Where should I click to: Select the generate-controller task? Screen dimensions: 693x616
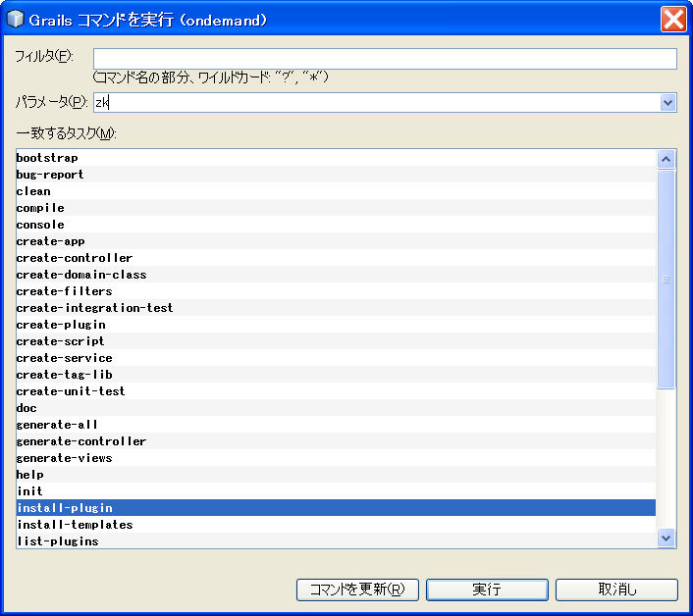pyautogui.click(x=336, y=441)
